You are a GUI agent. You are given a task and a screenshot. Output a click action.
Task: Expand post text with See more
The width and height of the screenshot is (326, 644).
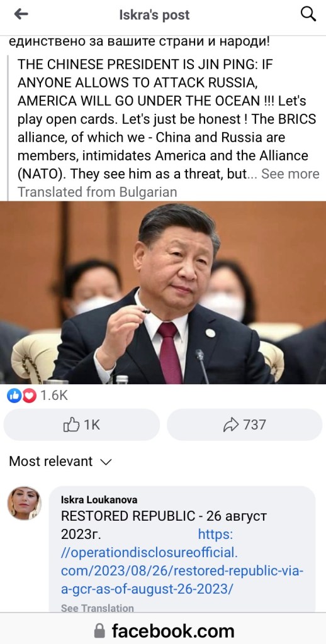(290, 174)
